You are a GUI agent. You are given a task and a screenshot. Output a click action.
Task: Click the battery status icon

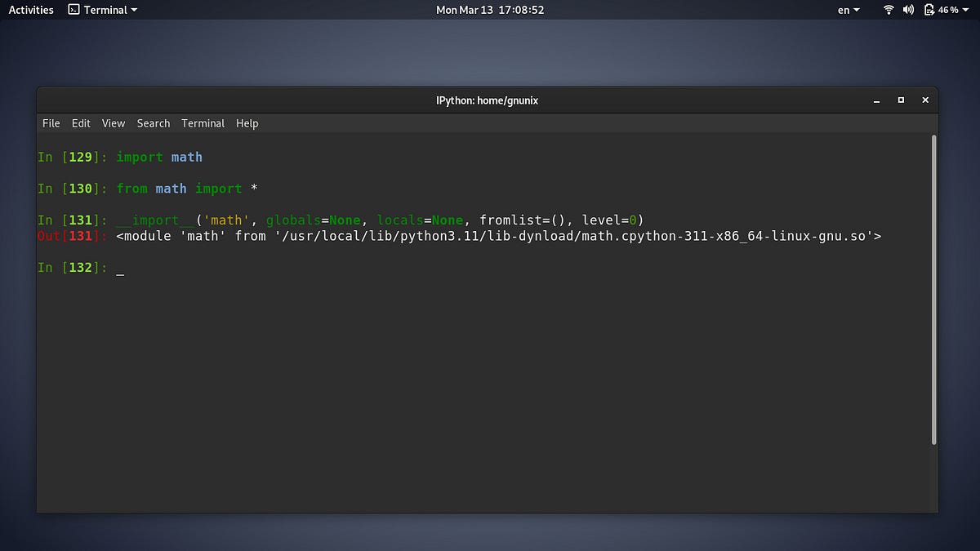click(x=929, y=10)
